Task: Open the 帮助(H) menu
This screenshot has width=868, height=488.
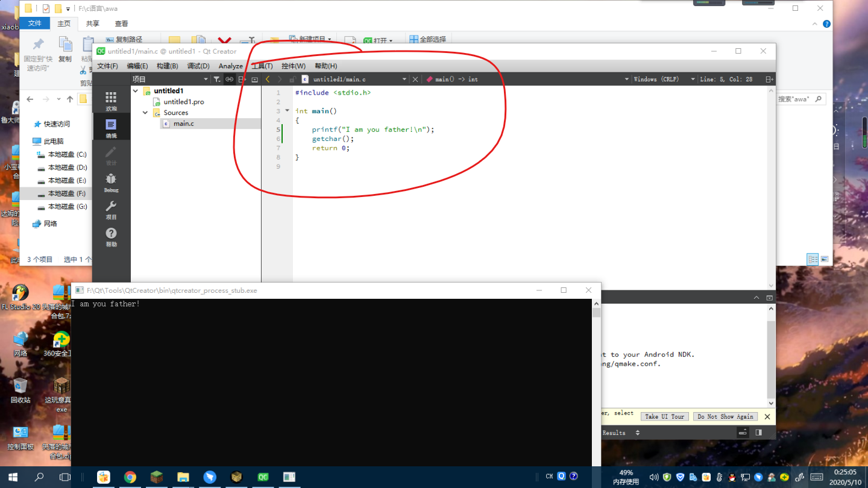Action: coord(326,66)
